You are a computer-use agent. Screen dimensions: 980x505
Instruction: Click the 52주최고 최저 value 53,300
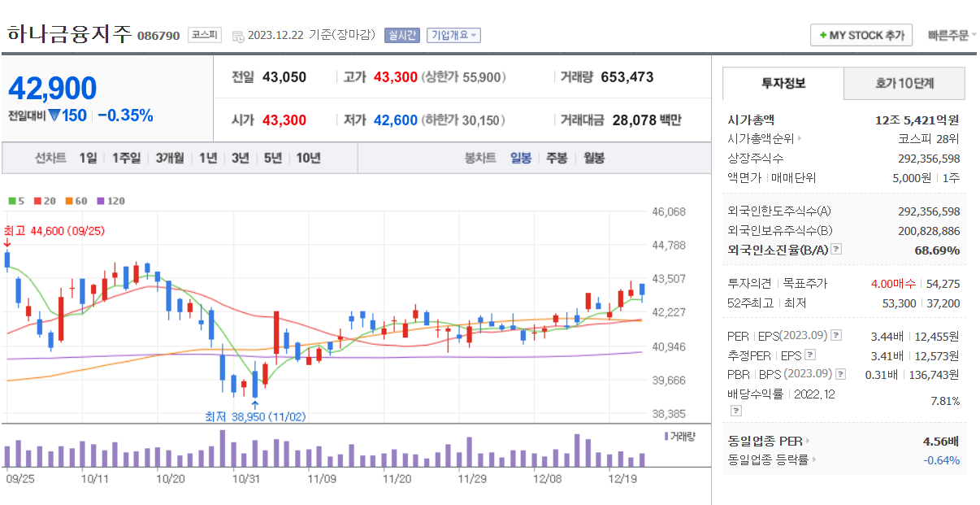tap(899, 303)
